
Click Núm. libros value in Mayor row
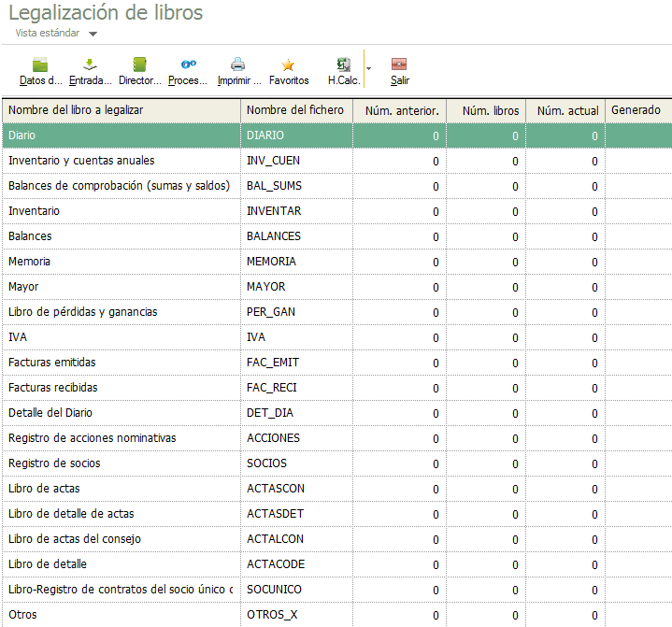click(x=486, y=287)
